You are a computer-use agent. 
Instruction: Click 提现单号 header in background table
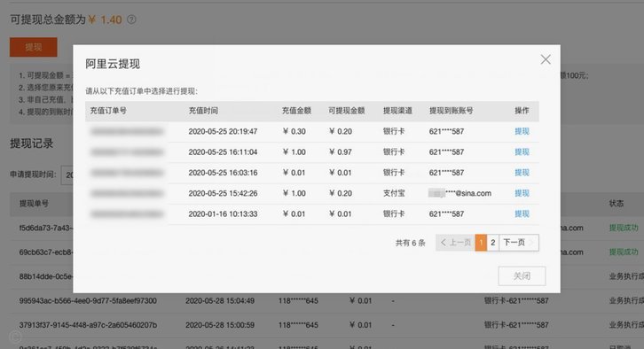point(34,204)
